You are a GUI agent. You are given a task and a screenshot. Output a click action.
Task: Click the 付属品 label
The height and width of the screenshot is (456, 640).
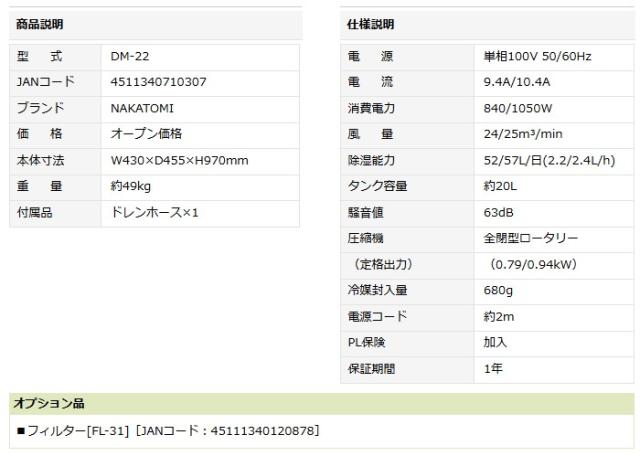(34, 212)
